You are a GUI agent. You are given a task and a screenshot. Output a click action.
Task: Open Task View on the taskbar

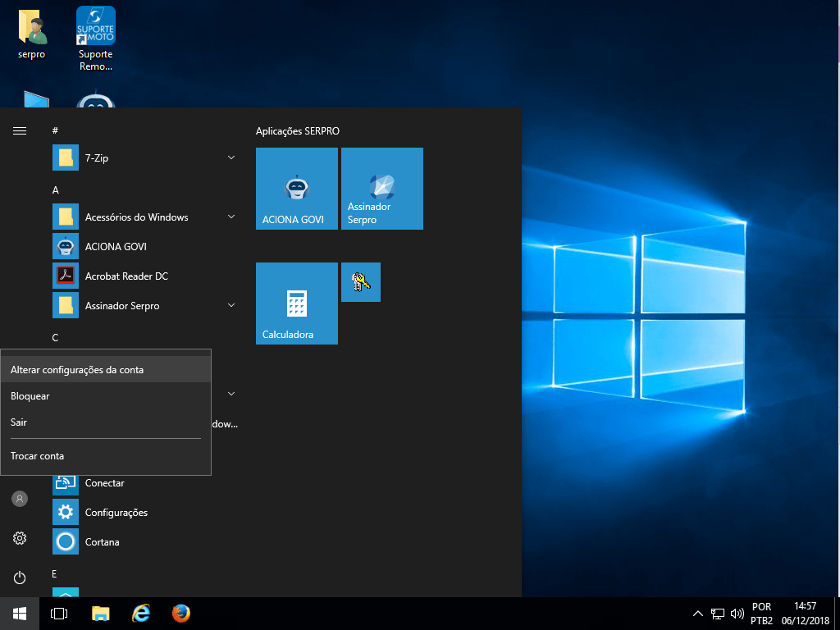[x=59, y=614]
